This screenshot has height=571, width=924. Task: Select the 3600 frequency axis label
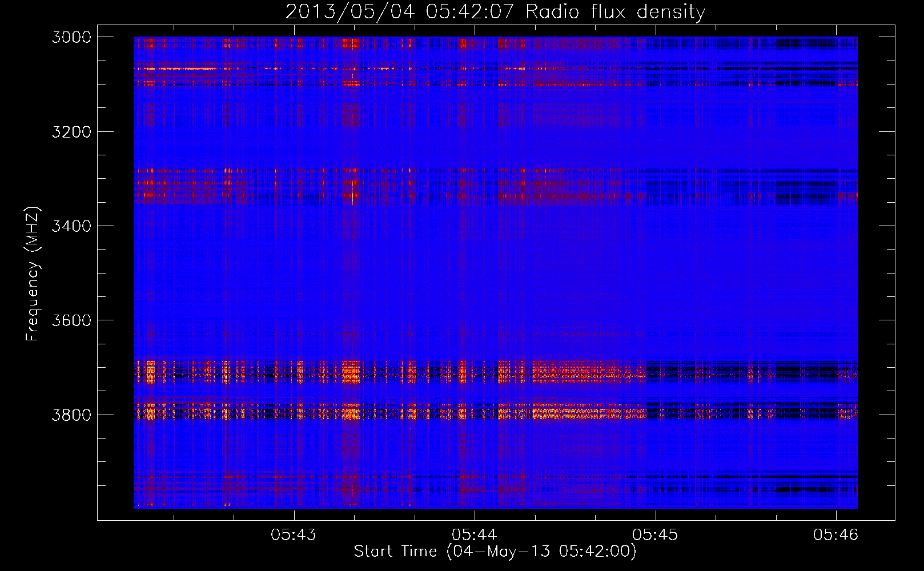click(71, 320)
